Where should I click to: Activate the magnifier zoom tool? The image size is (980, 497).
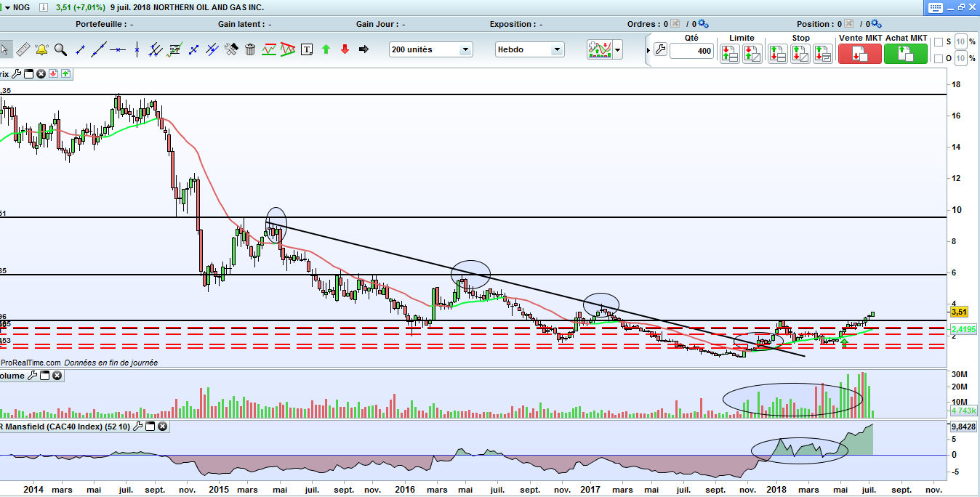click(60, 49)
